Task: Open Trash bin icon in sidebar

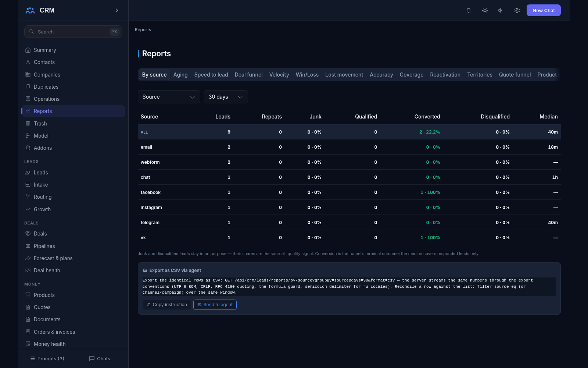Action: (28, 123)
